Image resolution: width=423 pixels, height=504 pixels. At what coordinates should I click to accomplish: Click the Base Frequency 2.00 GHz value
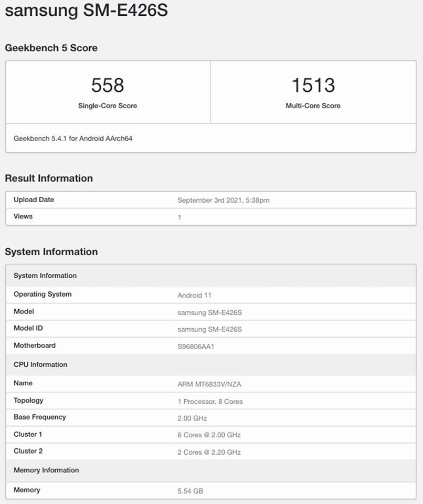click(x=192, y=418)
